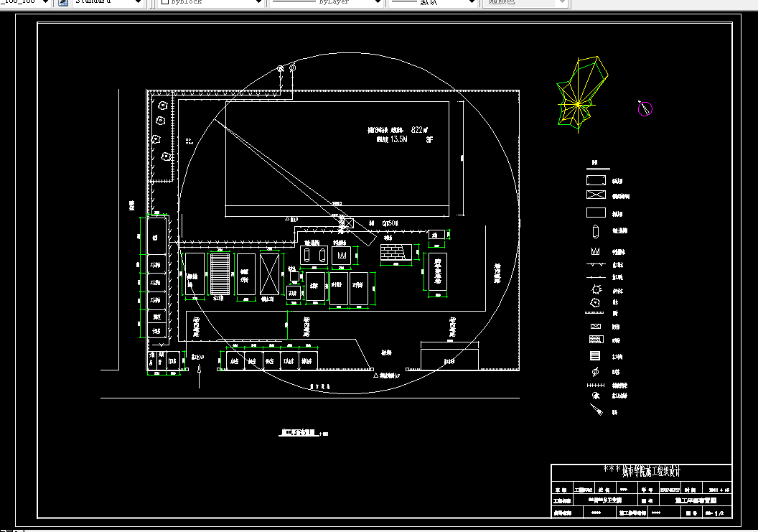Select the legend cylinder tank symbol
The width and height of the screenshot is (758, 532).
596,232
